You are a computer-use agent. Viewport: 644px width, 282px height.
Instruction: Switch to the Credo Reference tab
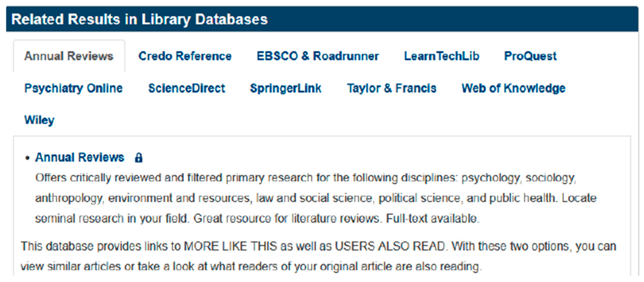pyautogui.click(x=185, y=56)
